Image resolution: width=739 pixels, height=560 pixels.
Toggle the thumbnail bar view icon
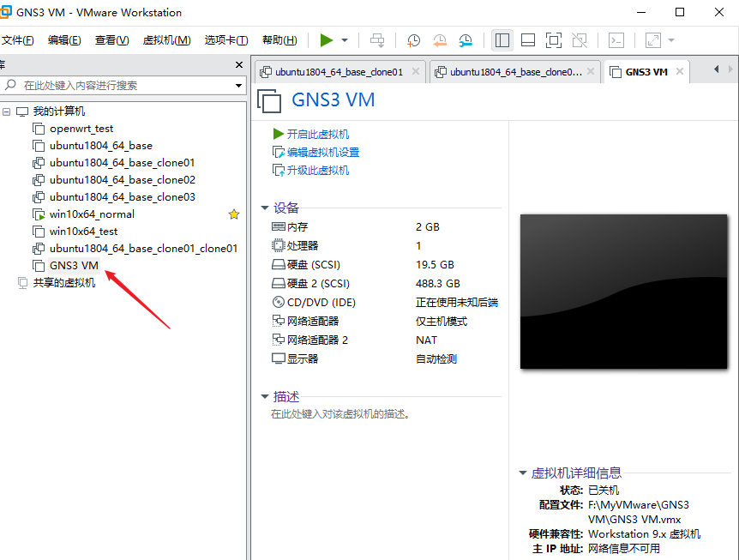click(x=528, y=40)
